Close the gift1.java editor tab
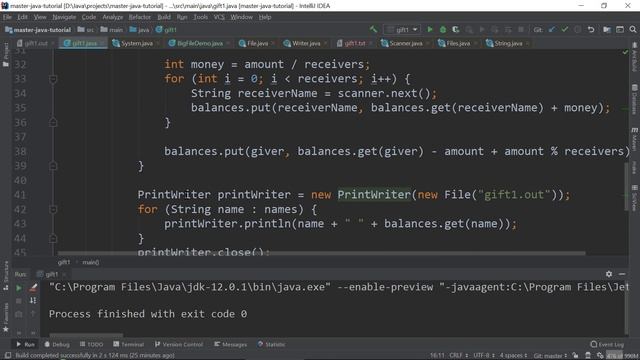640x360 pixels. tap(102, 43)
